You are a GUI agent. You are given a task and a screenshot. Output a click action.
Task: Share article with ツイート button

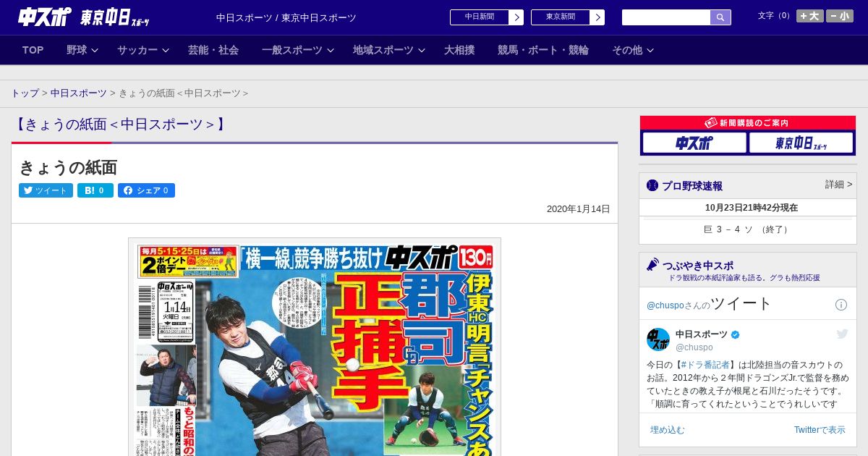pos(46,190)
